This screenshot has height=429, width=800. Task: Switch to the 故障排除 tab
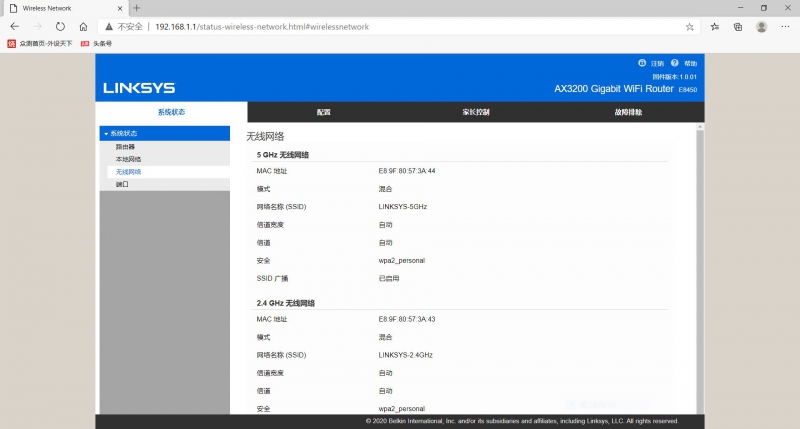pos(628,112)
